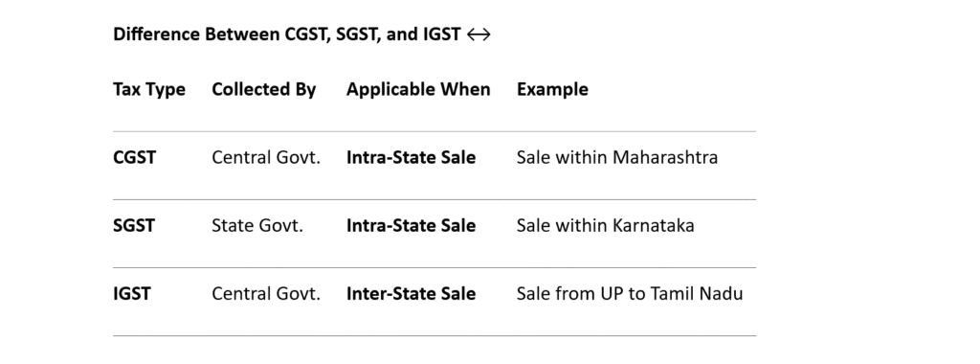This screenshot has width=980, height=364.
Task: Click the CGST row label
Action: click(x=134, y=158)
